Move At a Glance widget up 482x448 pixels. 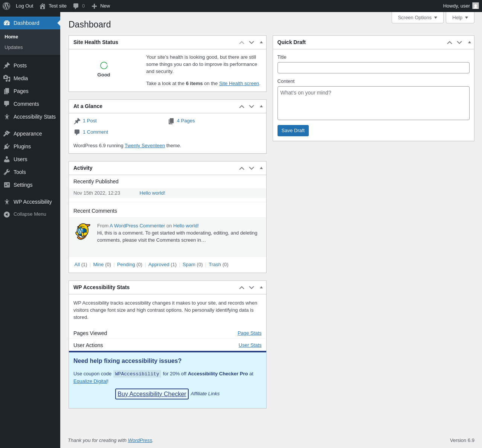pyautogui.click(x=242, y=107)
